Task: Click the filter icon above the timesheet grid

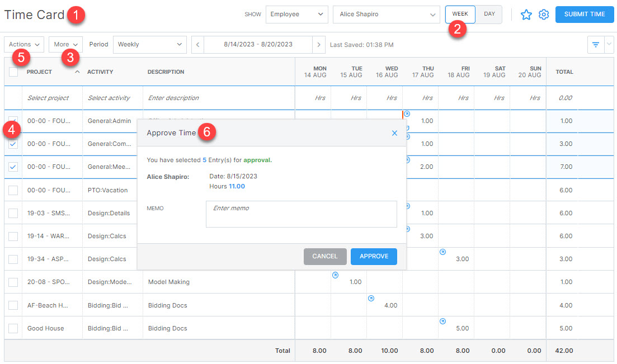Action: [x=595, y=45]
